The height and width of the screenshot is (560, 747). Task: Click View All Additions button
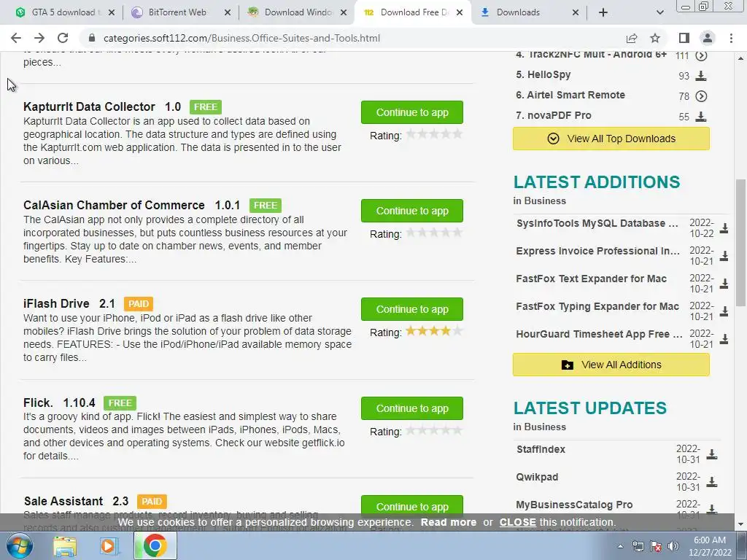[x=611, y=365]
